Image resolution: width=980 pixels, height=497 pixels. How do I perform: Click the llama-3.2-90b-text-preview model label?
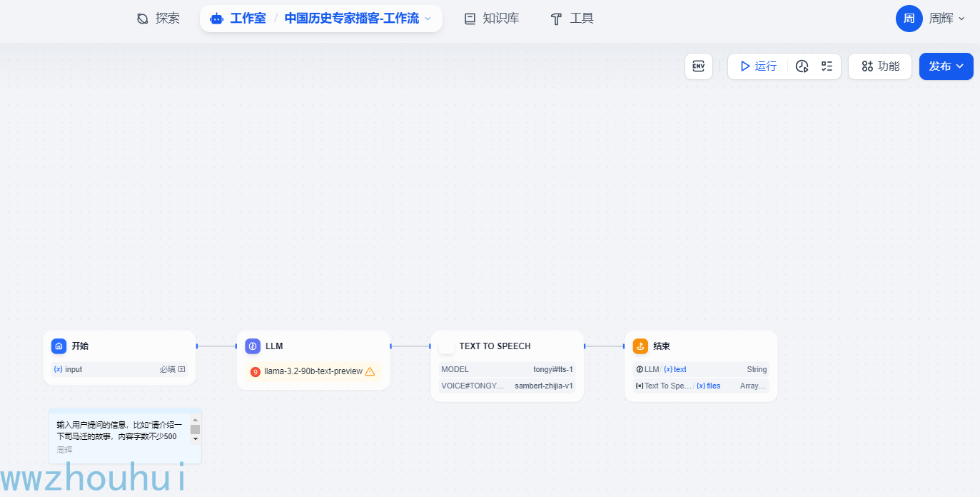(x=313, y=371)
